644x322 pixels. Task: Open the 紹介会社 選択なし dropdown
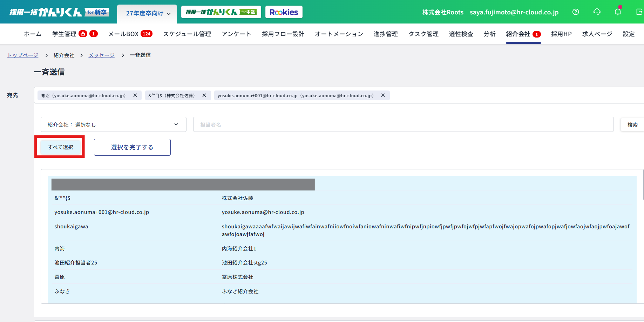coord(113,125)
